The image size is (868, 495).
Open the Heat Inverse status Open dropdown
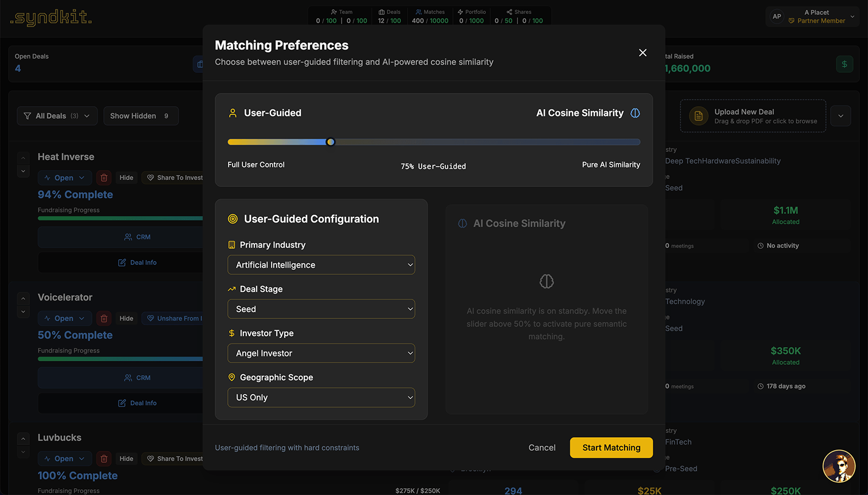coord(64,178)
